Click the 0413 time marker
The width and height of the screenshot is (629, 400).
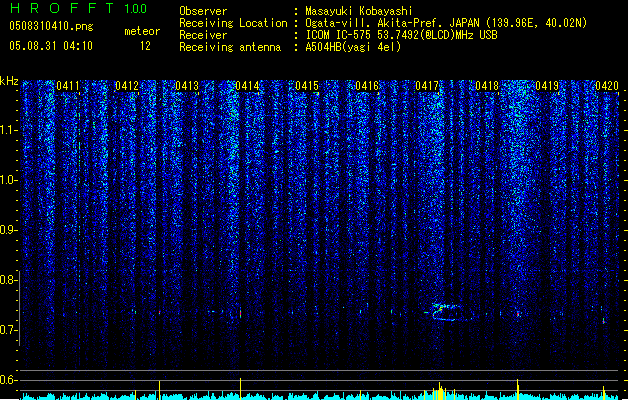point(187,86)
